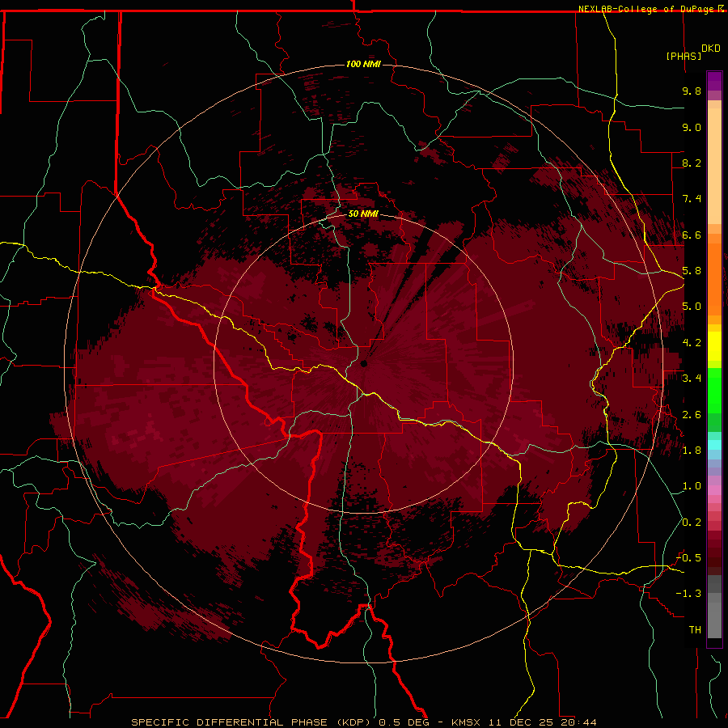
Task: Click the purple segment of the color bar
Action: [x=714, y=81]
